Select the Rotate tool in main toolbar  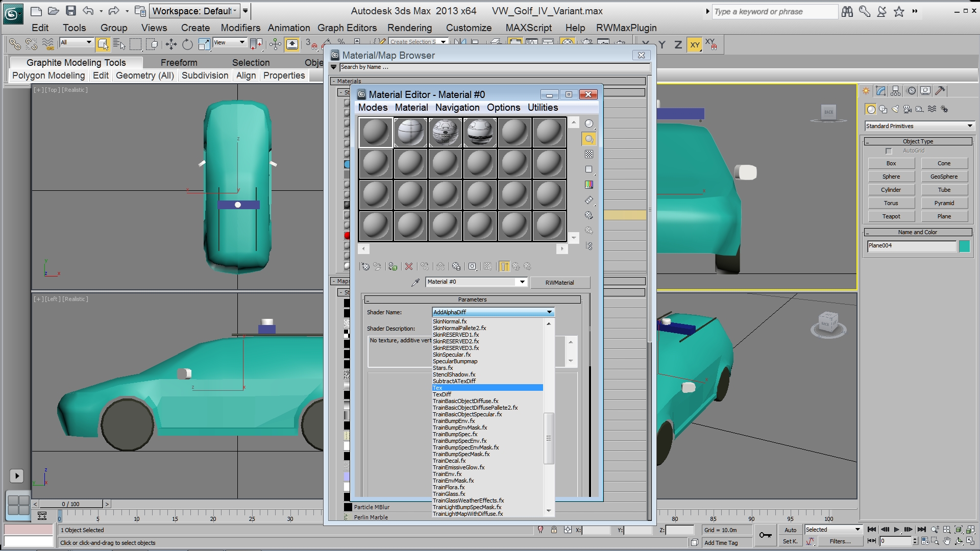[x=187, y=45]
